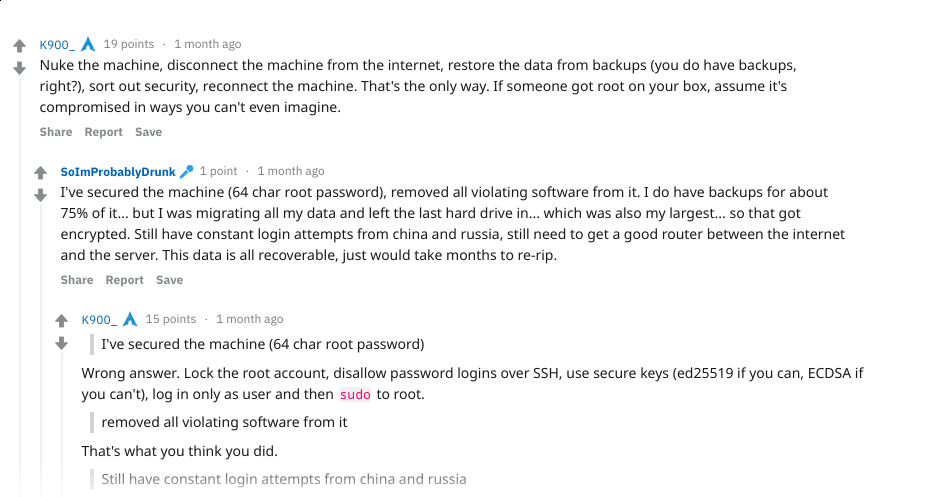Downvote K900_'s 19-point comment
This screenshot has width=927, height=497.
click(19, 68)
